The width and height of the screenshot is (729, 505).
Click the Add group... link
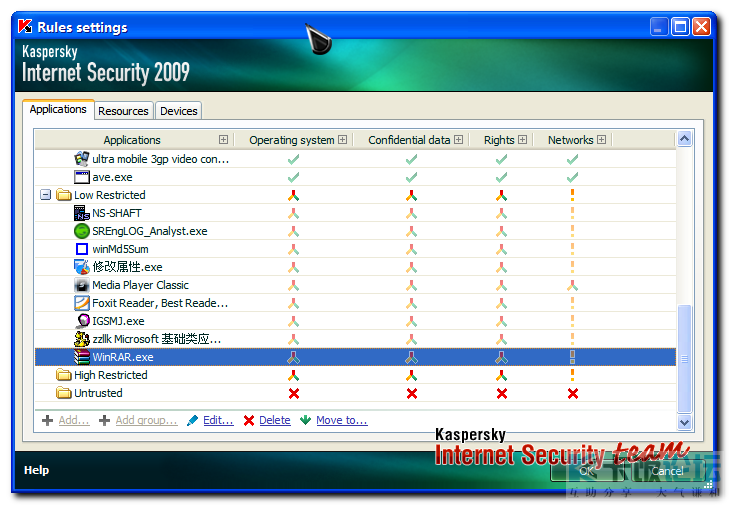(146, 420)
